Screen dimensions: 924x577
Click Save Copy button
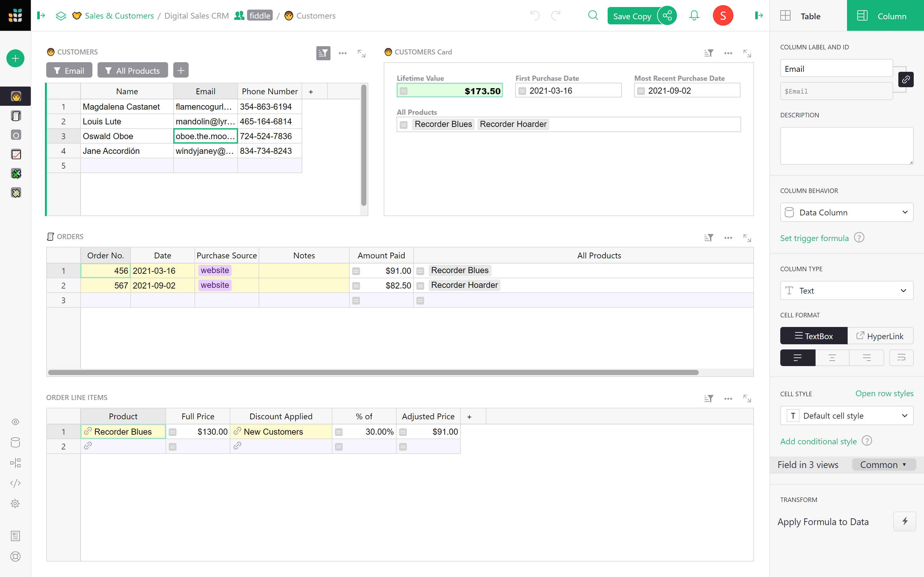[632, 16]
